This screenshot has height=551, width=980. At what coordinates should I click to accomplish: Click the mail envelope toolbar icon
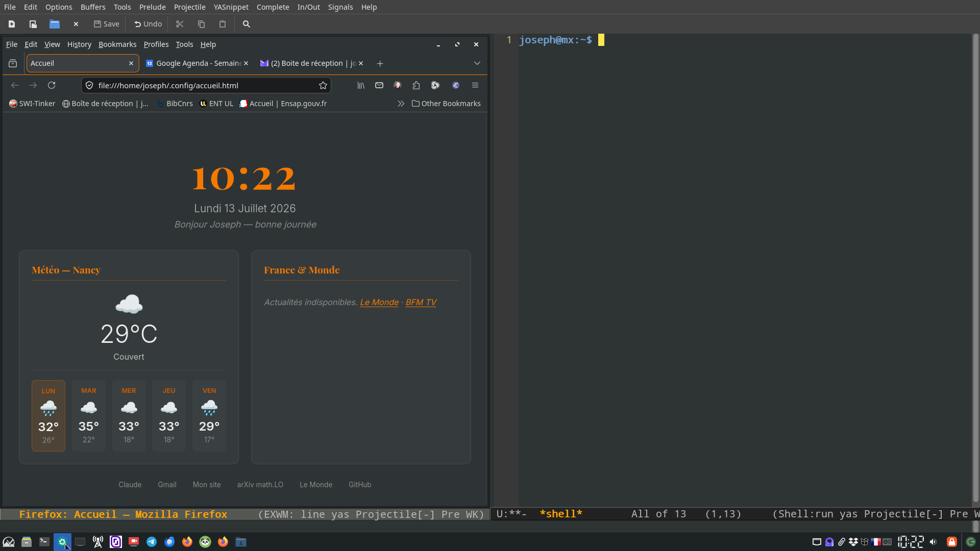point(379,85)
